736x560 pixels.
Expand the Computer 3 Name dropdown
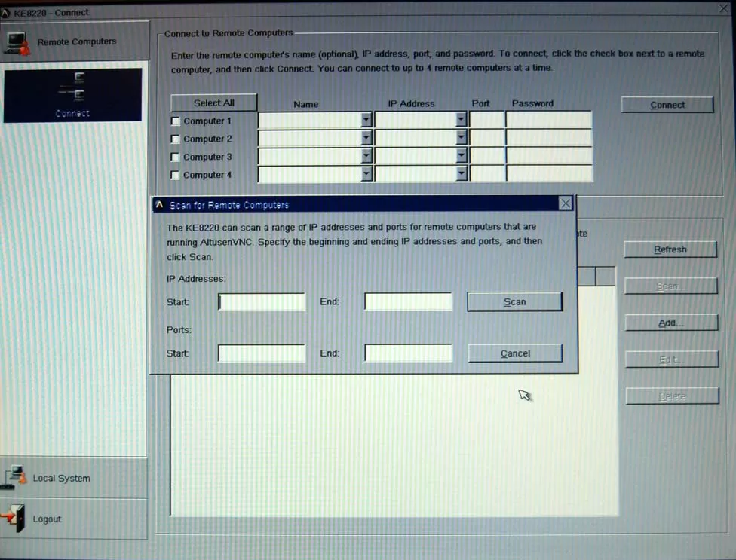pos(366,156)
